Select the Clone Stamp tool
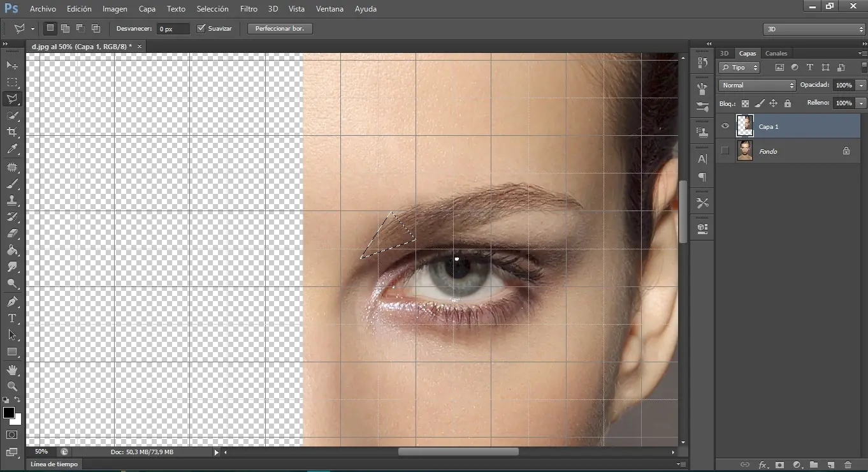 coord(12,200)
